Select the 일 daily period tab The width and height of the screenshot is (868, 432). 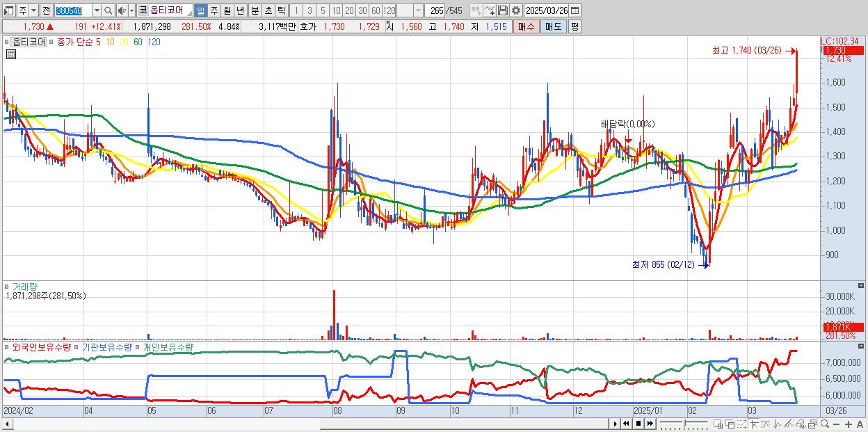click(x=200, y=10)
